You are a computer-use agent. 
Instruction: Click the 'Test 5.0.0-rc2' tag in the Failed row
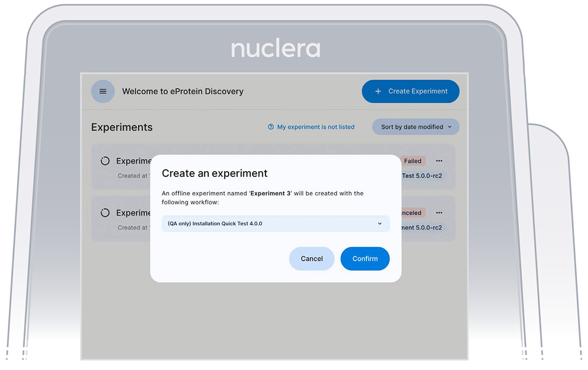click(422, 175)
